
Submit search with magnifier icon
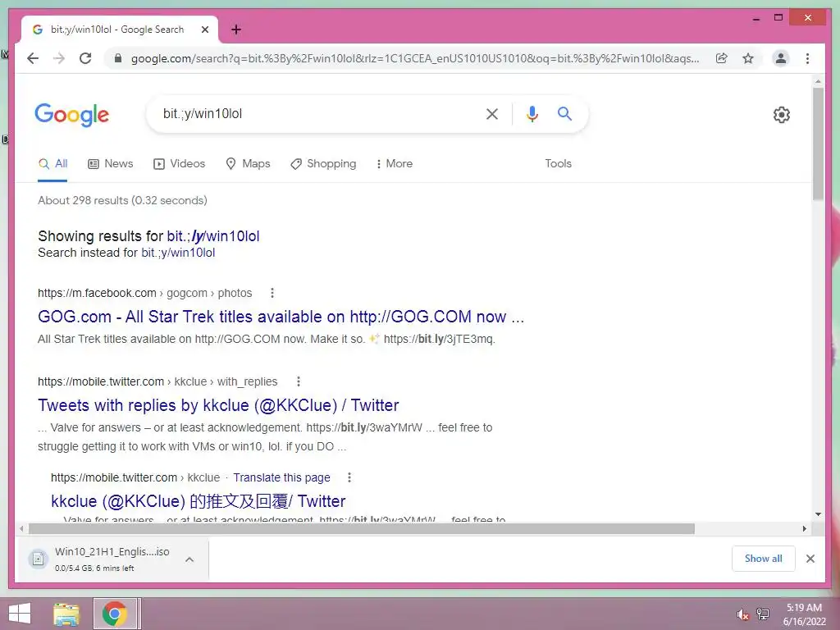[564, 113]
